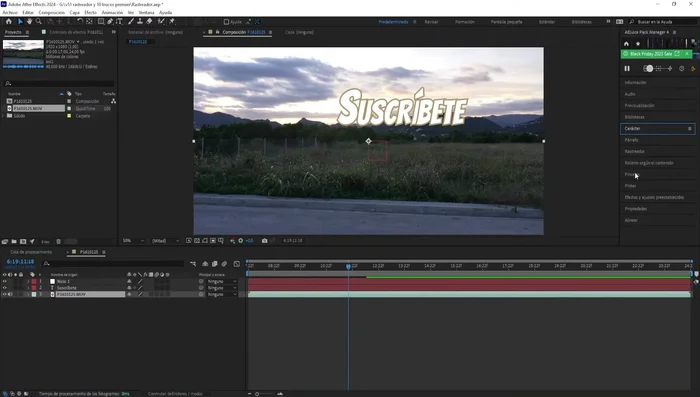Switch to the Formación workspace
Screen dimensions: 700x397
pyautogui.click(x=465, y=22)
